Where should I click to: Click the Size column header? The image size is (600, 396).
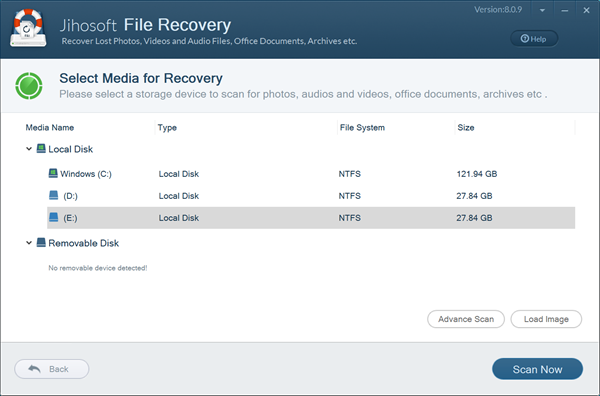(466, 127)
